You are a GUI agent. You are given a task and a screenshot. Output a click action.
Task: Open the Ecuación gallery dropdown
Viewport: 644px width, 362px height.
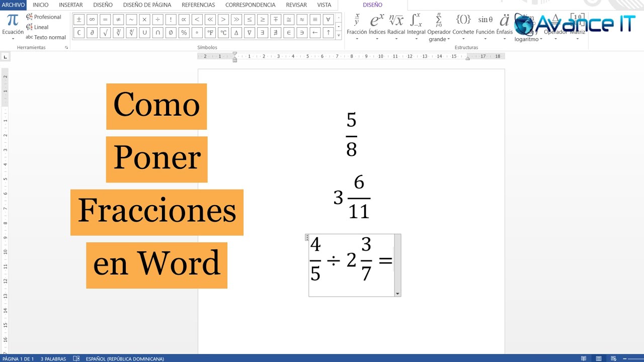pos(13,27)
